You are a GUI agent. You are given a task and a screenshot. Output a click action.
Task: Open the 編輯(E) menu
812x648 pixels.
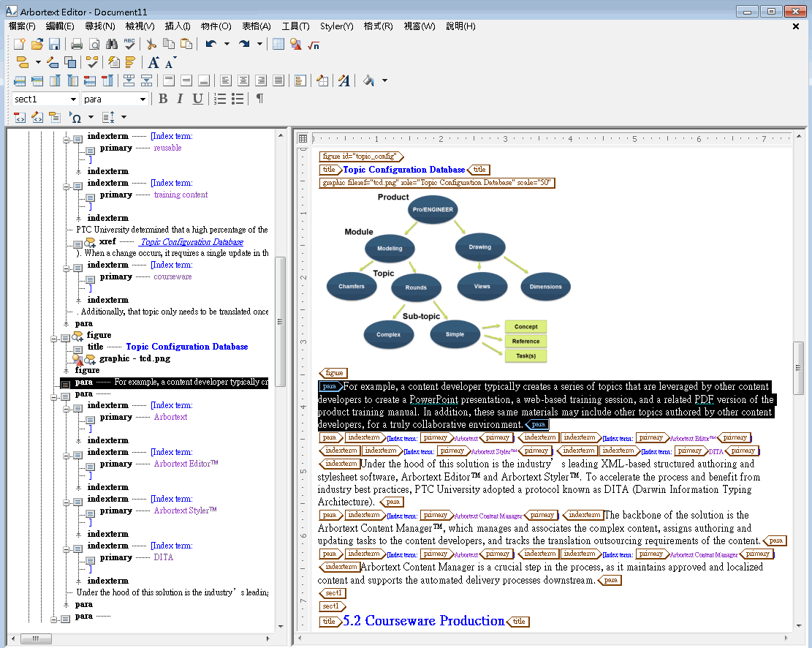pos(59,26)
